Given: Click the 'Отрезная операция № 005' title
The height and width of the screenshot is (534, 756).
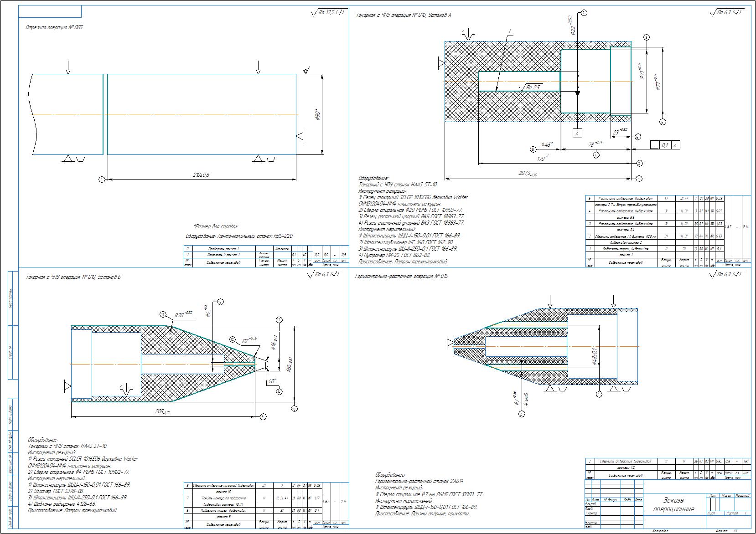Looking at the screenshot, I should [54, 28].
